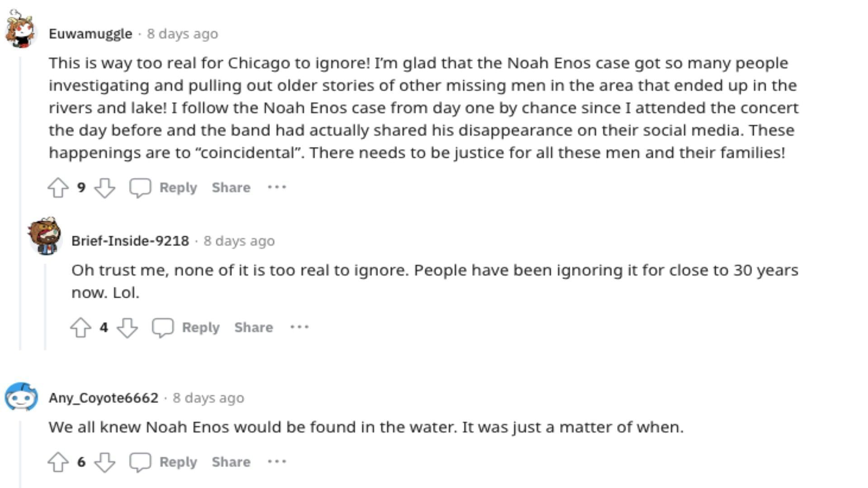Click comment bubble icon under Euwamuggle's comment

[140, 188]
